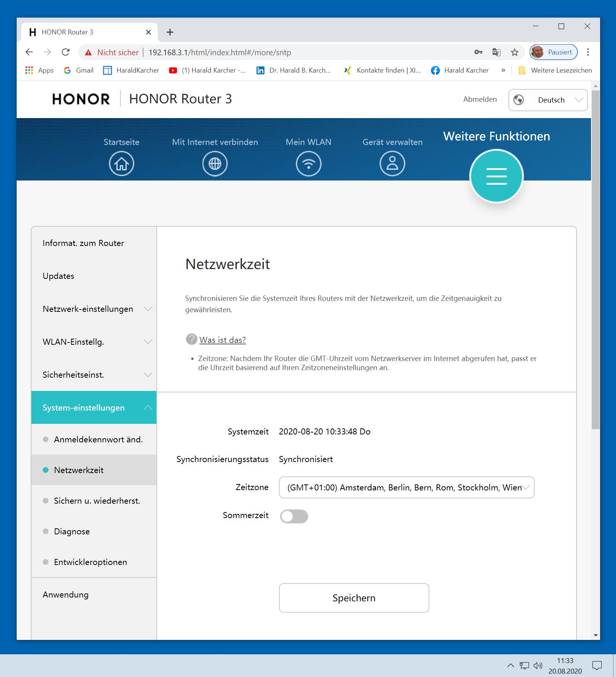
Task: Open the LinkedIn Dr. Harald B. Karcher bookmark
Action: coord(293,70)
